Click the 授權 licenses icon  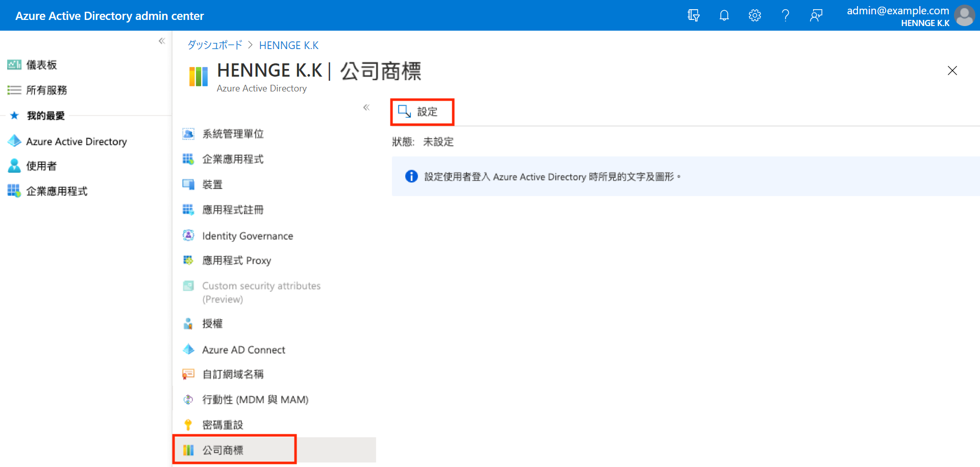point(188,323)
